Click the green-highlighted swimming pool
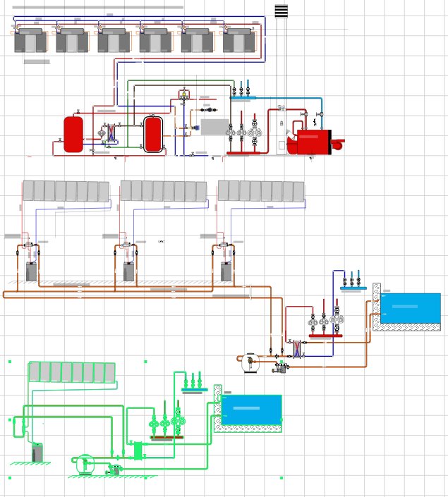The width and height of the screenshot is (448, 497). (252, 410)
